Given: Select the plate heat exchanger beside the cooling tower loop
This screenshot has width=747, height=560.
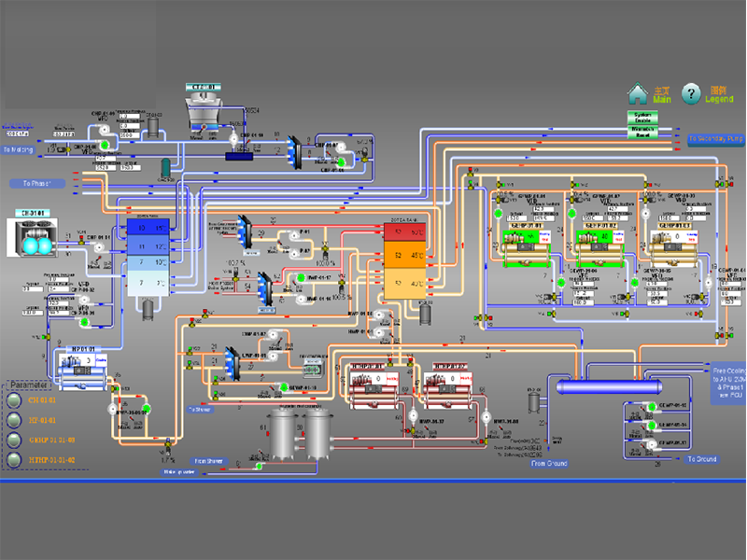Looking at the screenshot, I should point(294,152).
